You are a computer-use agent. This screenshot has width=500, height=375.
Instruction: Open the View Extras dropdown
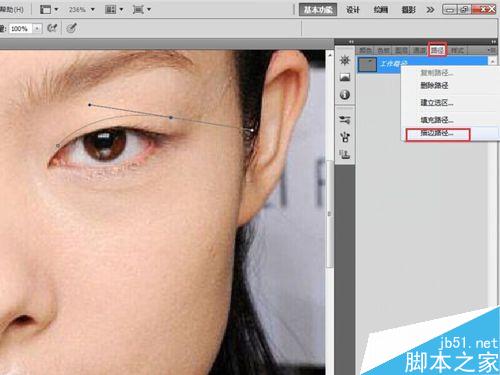coord(49,9)
